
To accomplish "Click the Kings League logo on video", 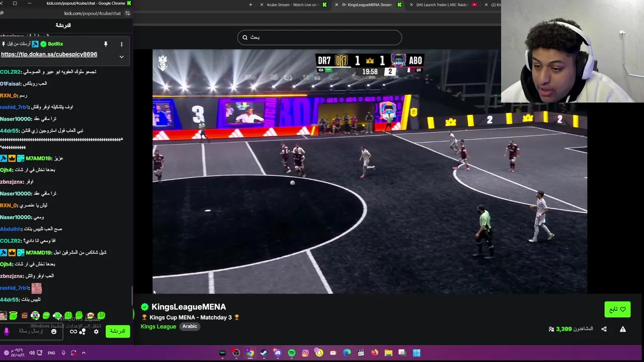I will 163,62.
